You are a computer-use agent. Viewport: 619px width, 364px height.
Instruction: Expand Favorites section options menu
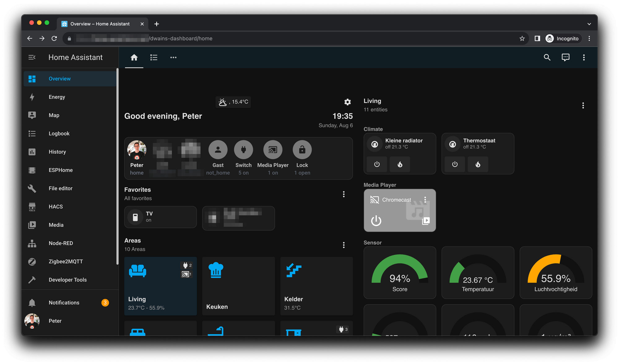344,194
